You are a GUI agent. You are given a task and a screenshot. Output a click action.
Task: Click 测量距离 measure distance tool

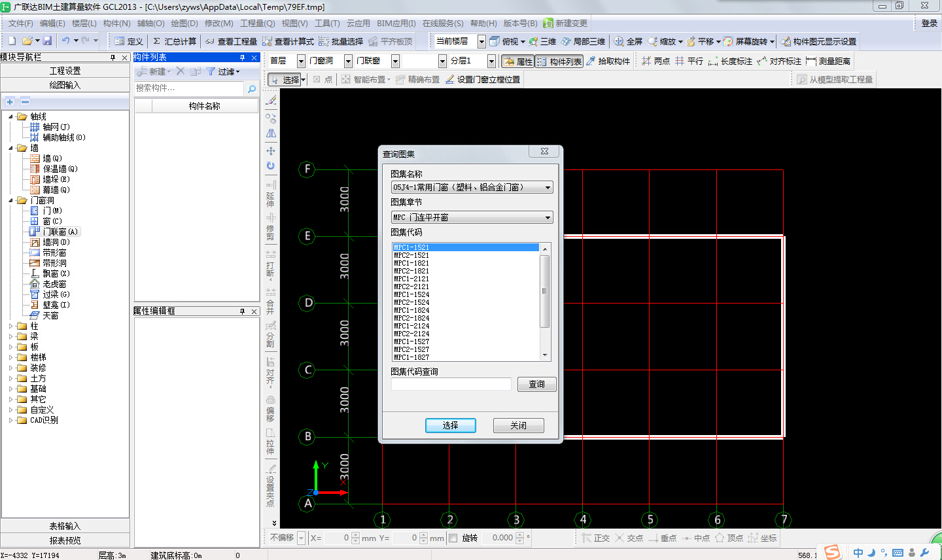click(x=828, y=61)
